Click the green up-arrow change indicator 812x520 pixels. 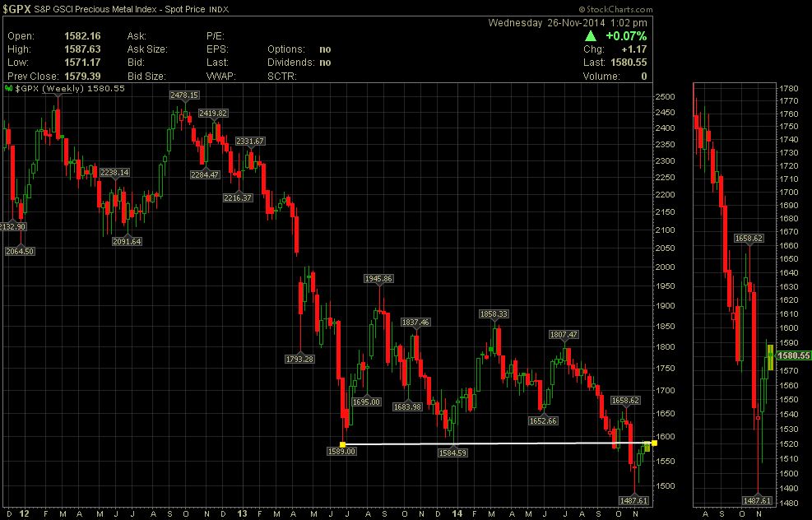pos(591,35)
